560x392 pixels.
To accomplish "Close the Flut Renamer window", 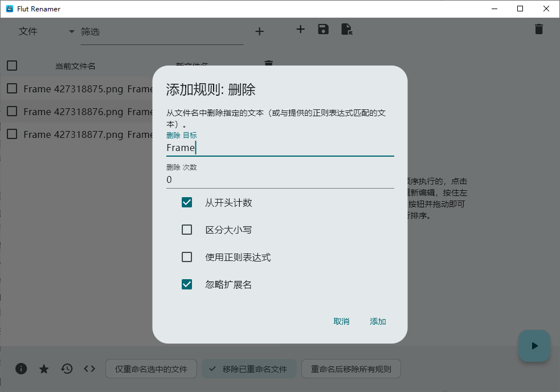I will [546, 9].
